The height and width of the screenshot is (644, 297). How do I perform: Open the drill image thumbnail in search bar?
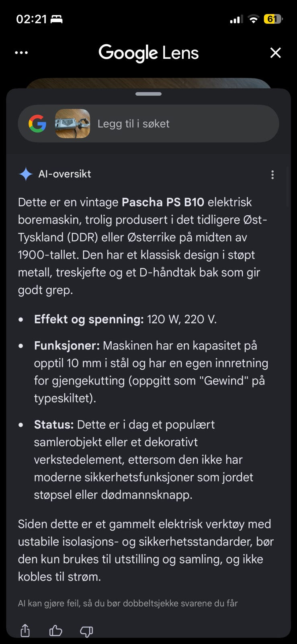pyautogui.click(x=72, y=124)
